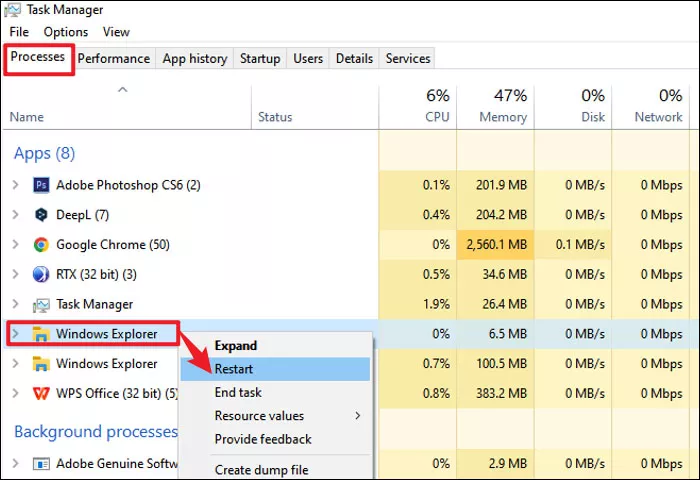Switch to the App history tab
700x480 pixels.
click(195, 58)
